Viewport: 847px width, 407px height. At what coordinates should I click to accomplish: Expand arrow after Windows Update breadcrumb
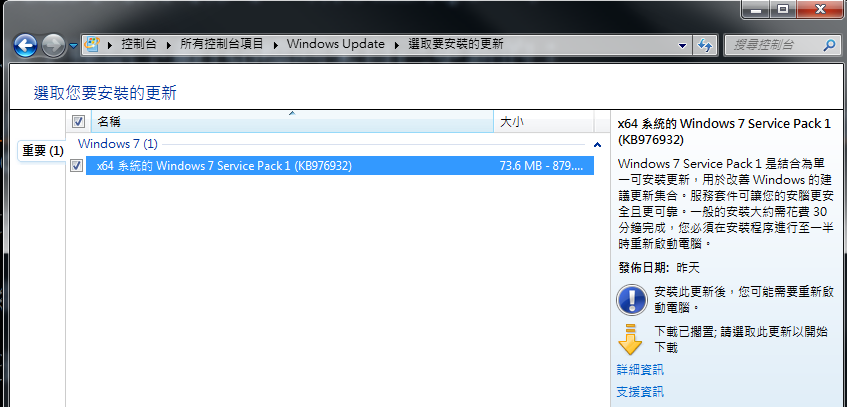tap(396, 45)
